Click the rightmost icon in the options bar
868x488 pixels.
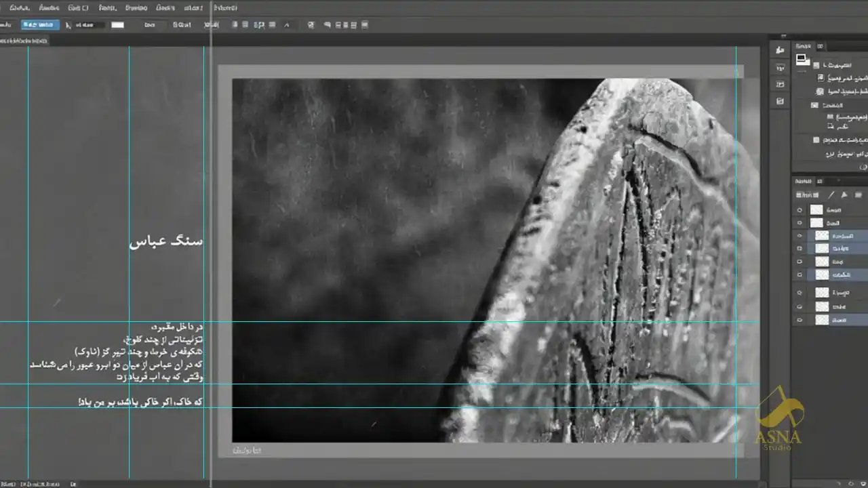(365, 25)
